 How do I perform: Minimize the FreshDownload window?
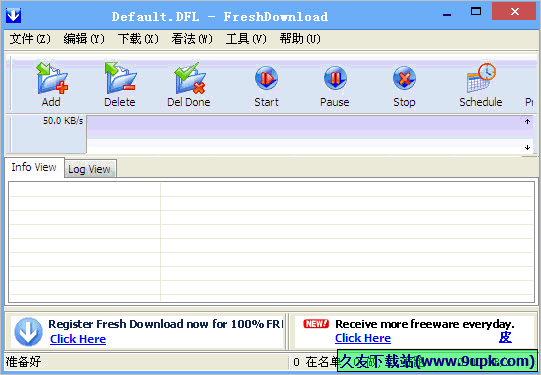pos(447,14)
